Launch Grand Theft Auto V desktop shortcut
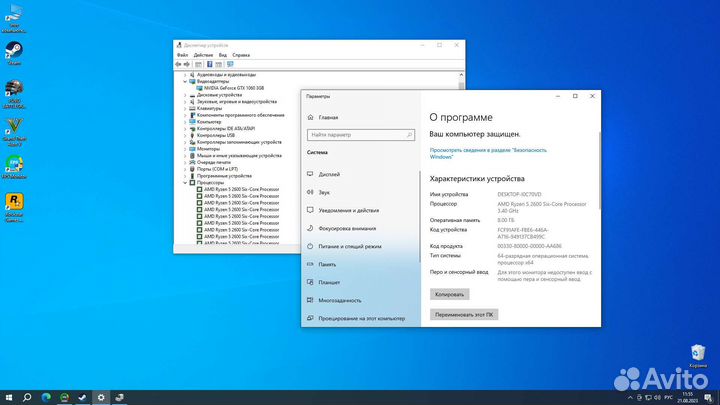Viewport: 720px width, 405px height. click(14, 132)
